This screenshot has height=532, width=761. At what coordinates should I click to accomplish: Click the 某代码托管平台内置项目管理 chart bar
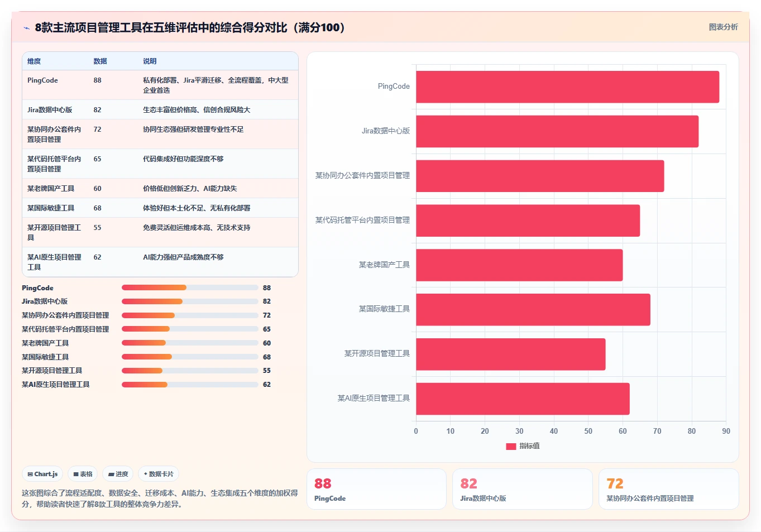[x=528, y=221]
